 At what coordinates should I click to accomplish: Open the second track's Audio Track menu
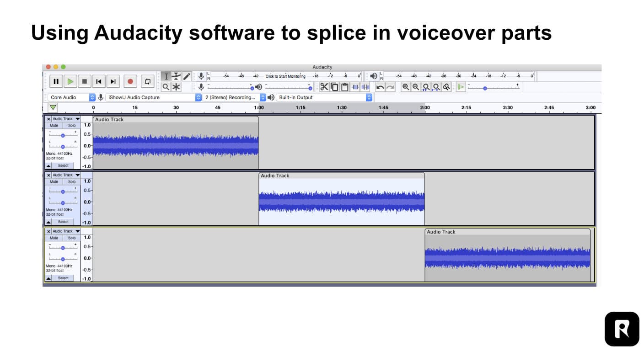[x=66, y=175]
